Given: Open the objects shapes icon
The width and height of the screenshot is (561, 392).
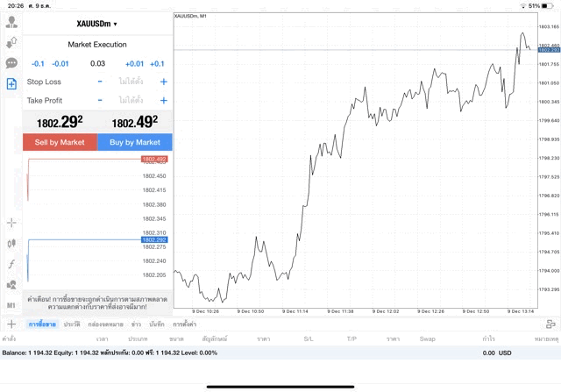Looking at the screenshot, I should pos(11,284).
